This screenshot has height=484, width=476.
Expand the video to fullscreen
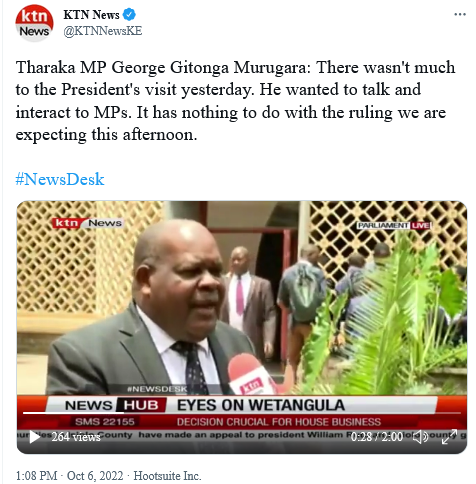coord(449,437)
